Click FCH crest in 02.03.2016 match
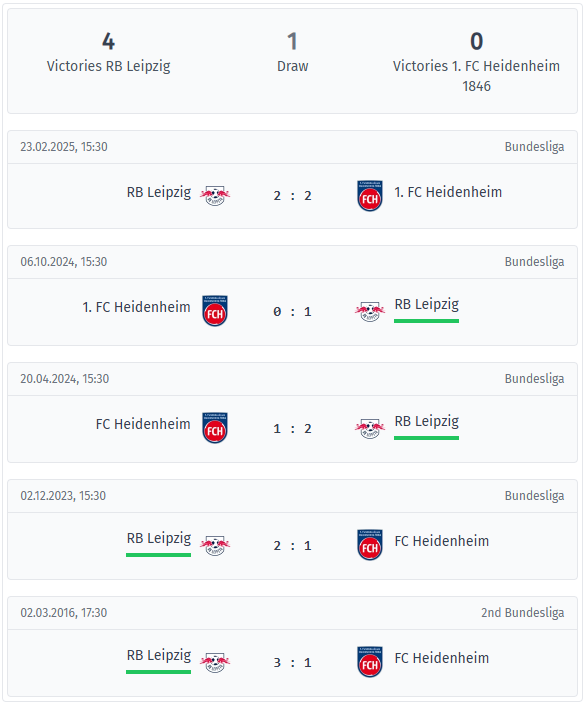Viewport: 584px width, 703px height. [370, 662]
